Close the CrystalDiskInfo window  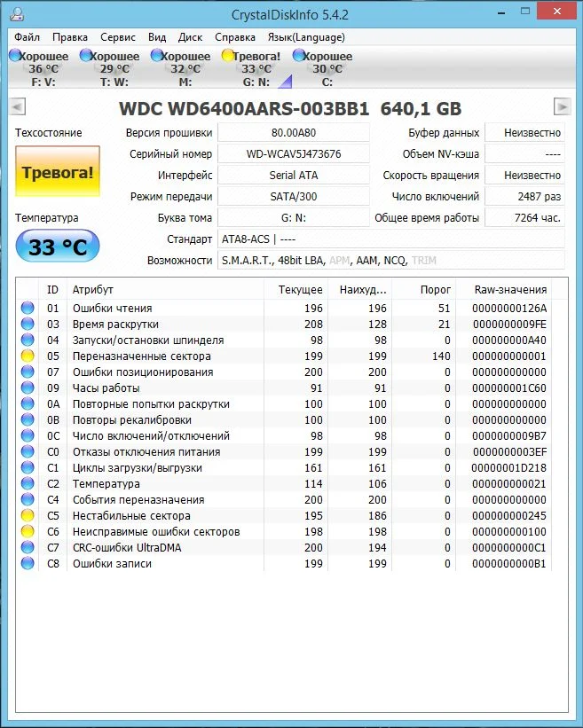coord(557,12)
